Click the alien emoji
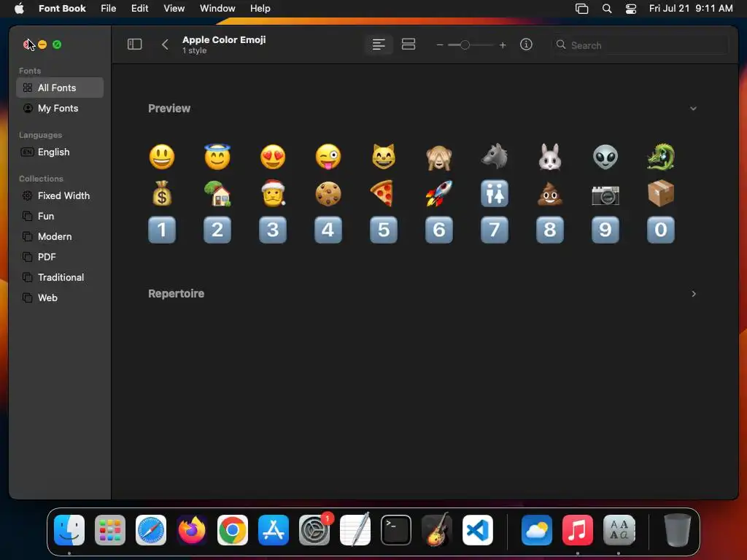747x560 pixels. click(x=605, y=157)
